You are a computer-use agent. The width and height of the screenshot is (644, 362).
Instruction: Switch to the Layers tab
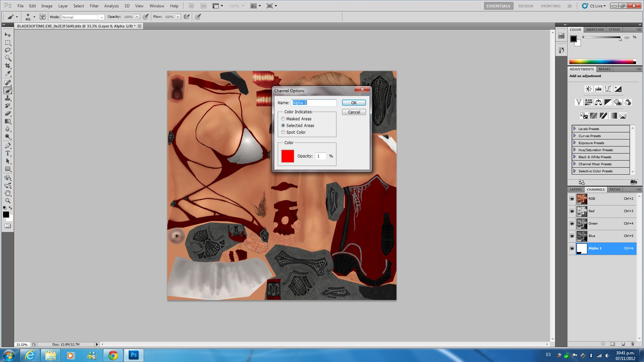click(576, 189)
